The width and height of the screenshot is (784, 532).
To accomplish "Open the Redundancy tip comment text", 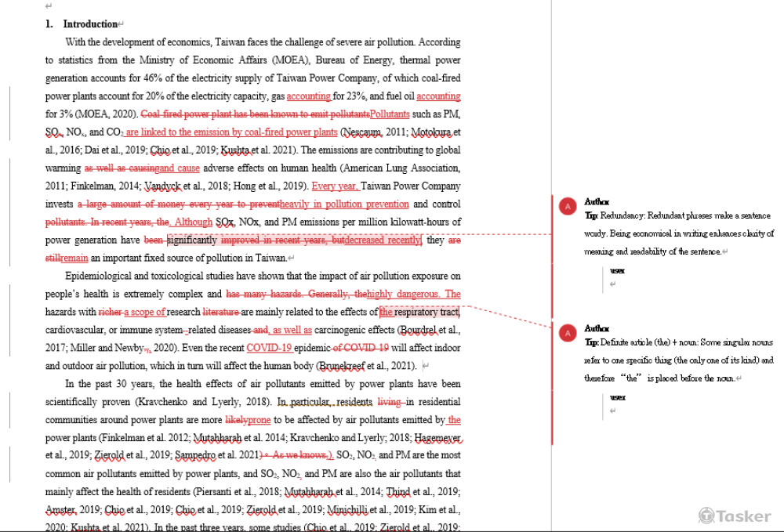I will coord(679,233).
